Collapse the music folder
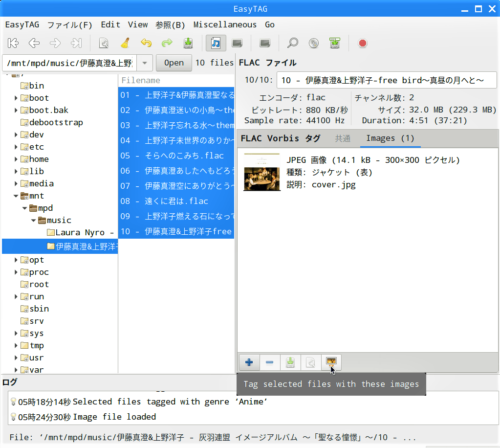This screenshot has height=448, width=500. (34, 221)
